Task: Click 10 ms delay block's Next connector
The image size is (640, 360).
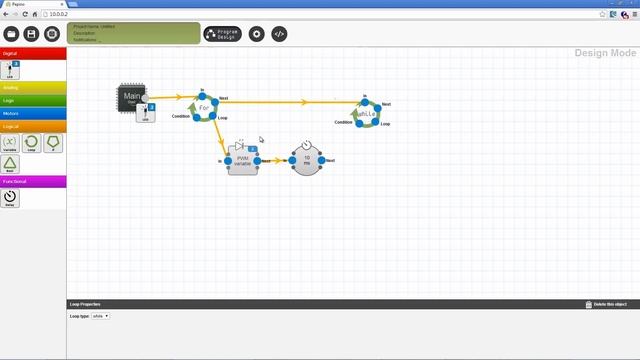Action: click(321, 160)
